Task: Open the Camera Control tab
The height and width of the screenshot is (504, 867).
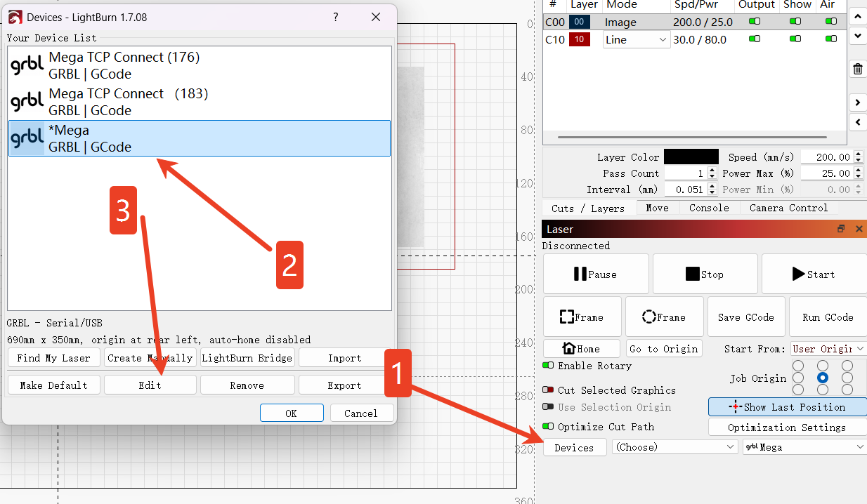Action: point(788,208)
